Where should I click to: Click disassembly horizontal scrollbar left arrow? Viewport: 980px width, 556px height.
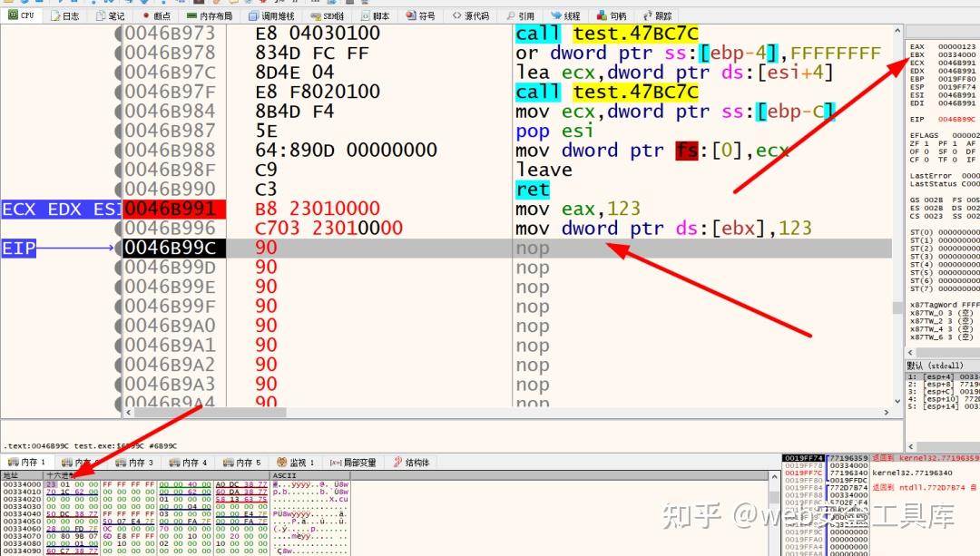pyautogui.click(x=129, y=413)
